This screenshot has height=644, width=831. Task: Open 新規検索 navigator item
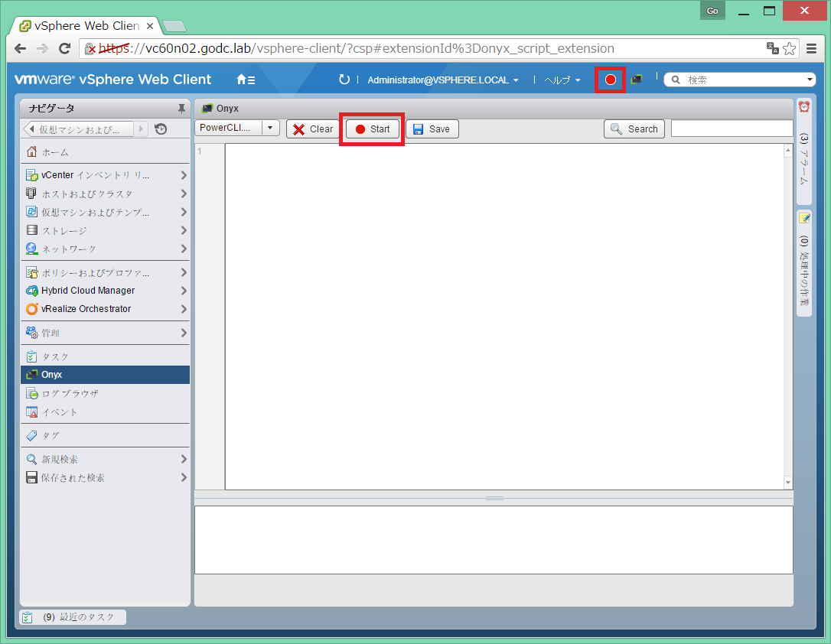coord(105,459)
